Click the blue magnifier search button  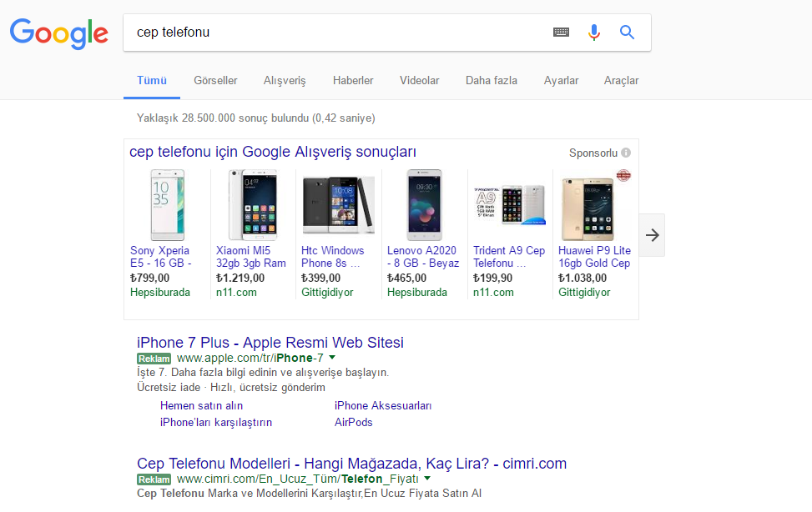click(x=627, y=32)
